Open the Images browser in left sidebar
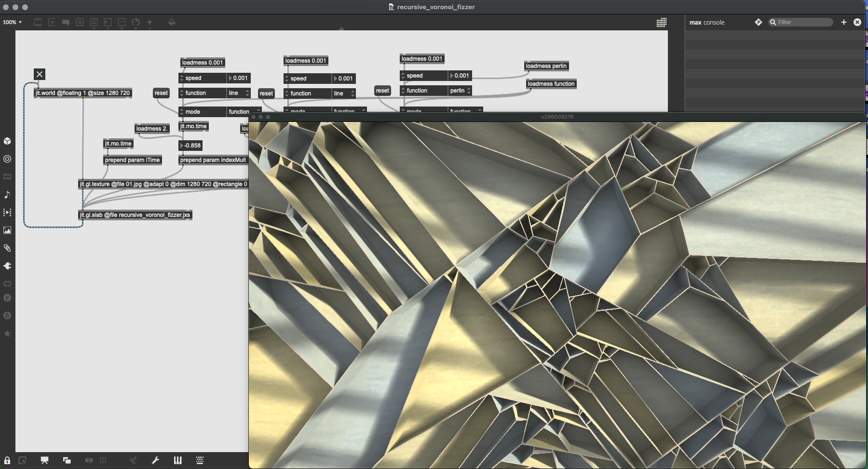 coord(7,230)
